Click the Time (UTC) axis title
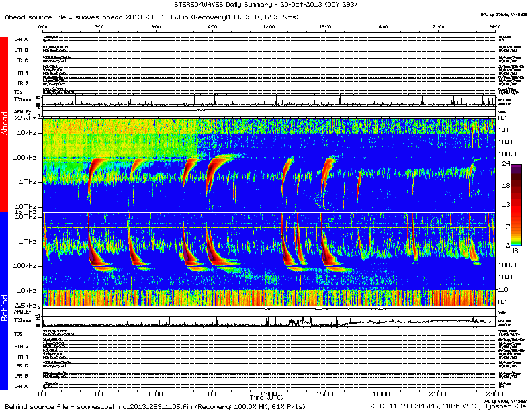The width and height of the screenshot is (532, 411). point(266,398)
